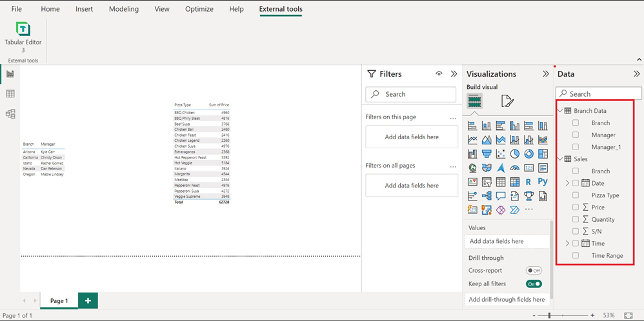The image size is (644, 321).
Task: Open the Modeling ribbon tab
Action: coord(124,8)
